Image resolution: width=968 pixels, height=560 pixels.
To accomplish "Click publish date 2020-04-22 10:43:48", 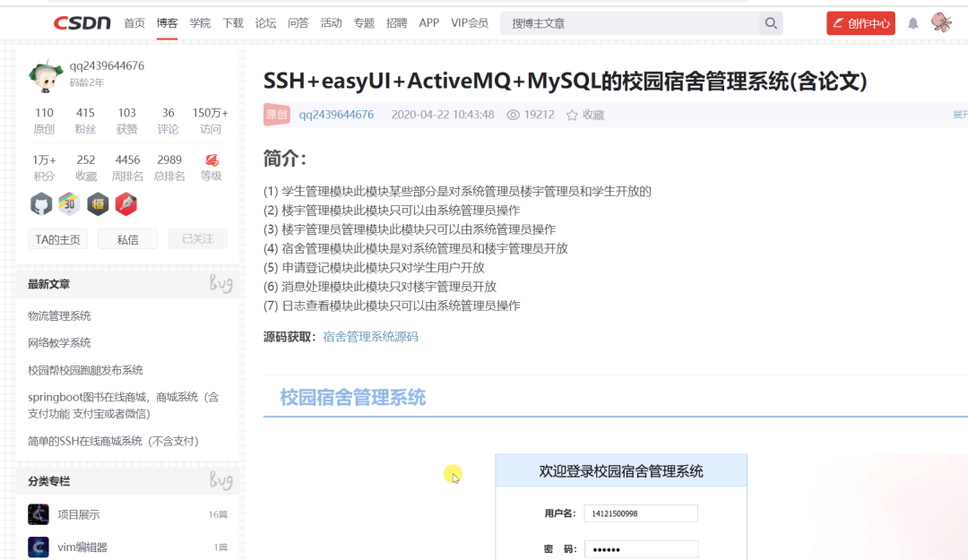I will point(443,115).
